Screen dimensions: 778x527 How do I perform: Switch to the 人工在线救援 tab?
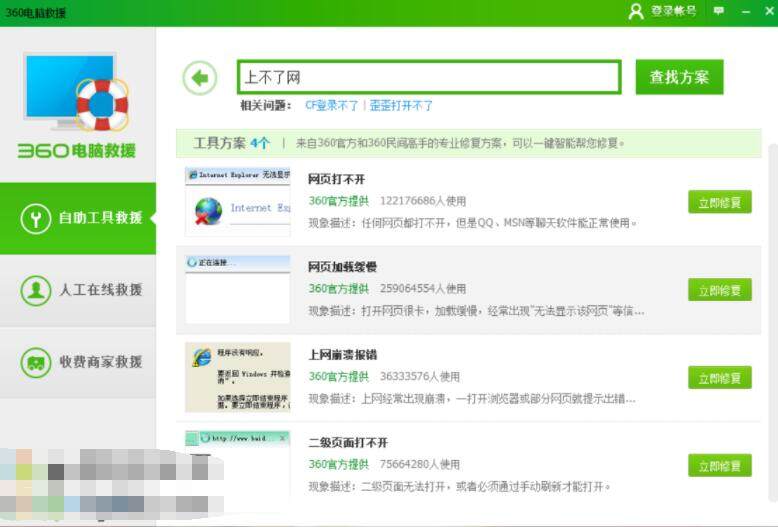[78, 290]
